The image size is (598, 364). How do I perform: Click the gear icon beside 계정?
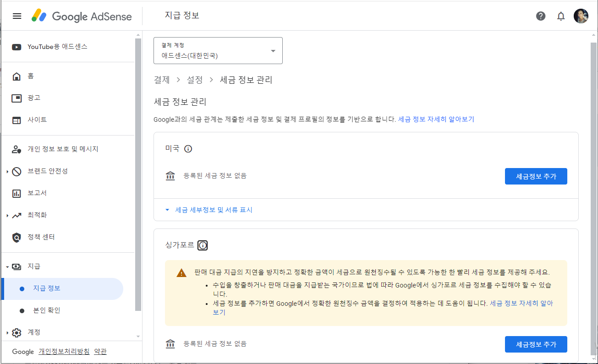click(16, 332)
